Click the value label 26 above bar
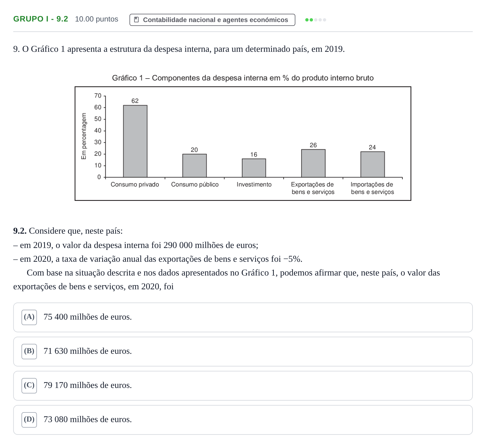486x448 pixels. 313,145
